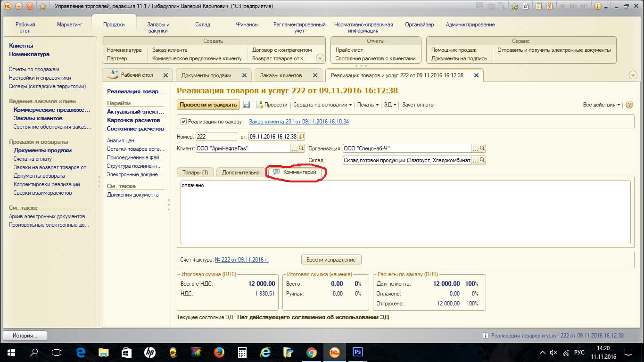The width and height of the screenshot is (644, 362).
Task: Switch to the Товары (1) tab
Action: click(x=195, y=173)
